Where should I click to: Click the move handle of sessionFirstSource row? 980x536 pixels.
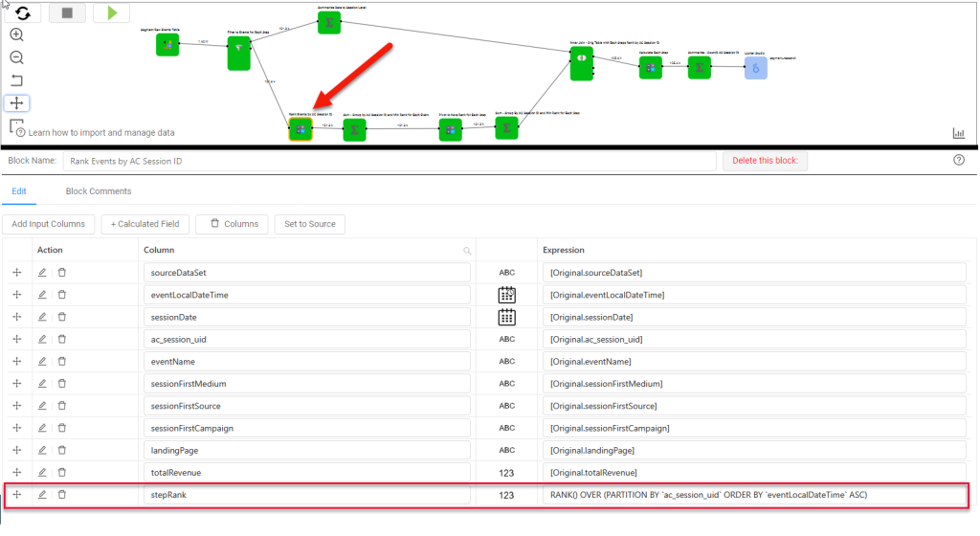click(x=17, y=406)
